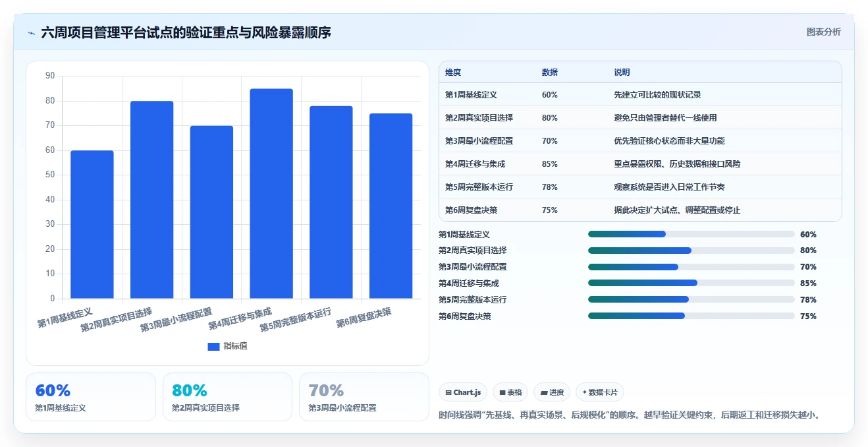Click the lightning icon beside the title
The width and height of the screenshot is (868, 447).
tap(32, 32)
